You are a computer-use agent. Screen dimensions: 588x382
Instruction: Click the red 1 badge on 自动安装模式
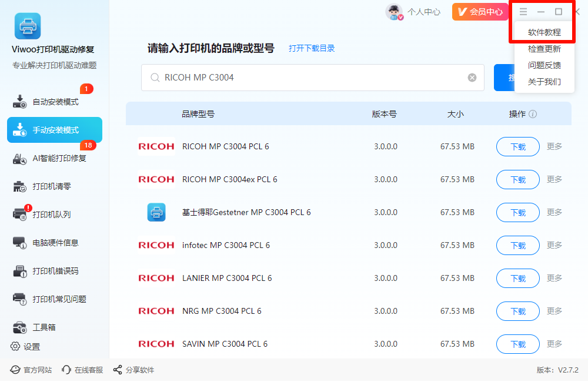click(86, 89)
